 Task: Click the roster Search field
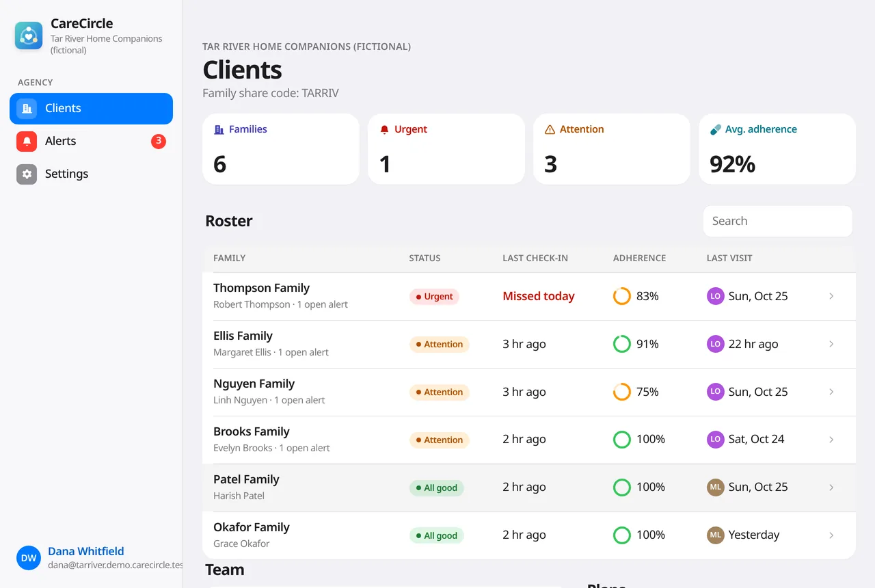tap(778, 221)
